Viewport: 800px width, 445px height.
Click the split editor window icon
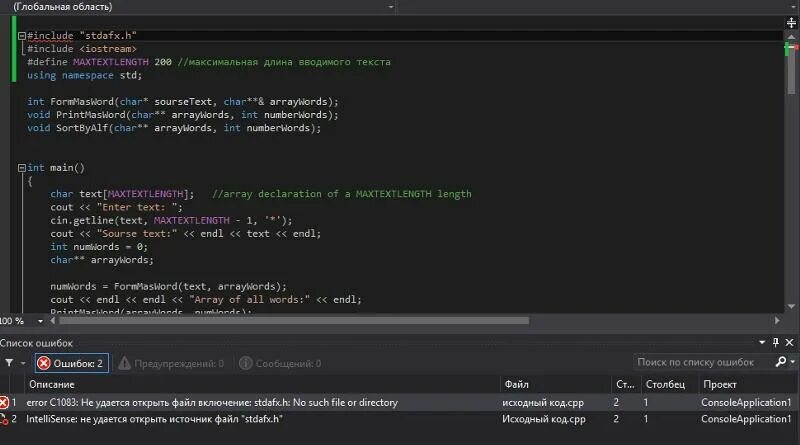click(x=791, y=22)
